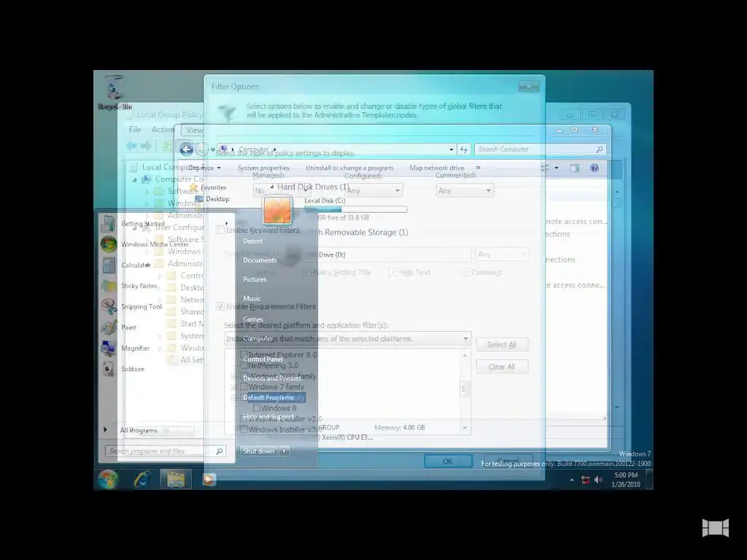747x560 pixels.
Task: Click the Shut down button
Action: point(259,451)
